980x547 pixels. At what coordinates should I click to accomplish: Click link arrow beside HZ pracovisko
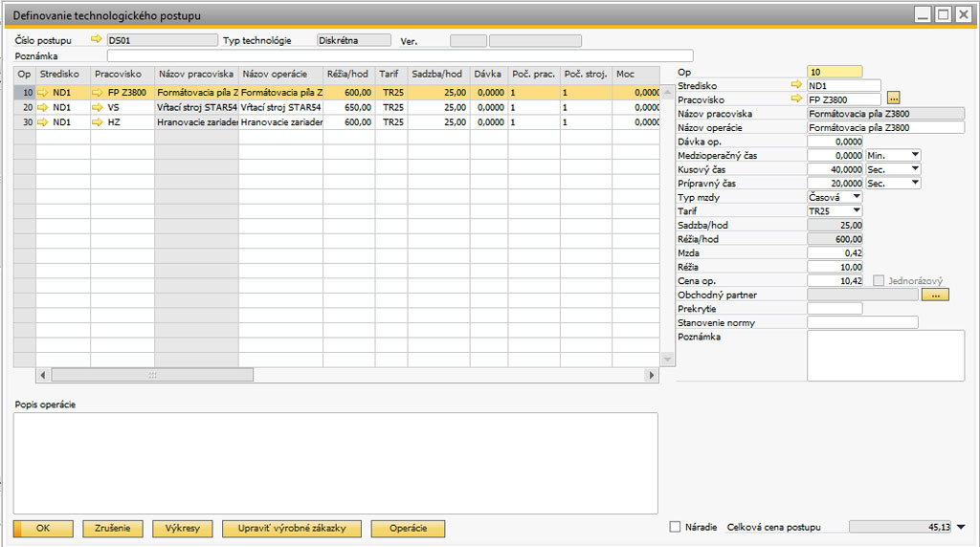98,122
